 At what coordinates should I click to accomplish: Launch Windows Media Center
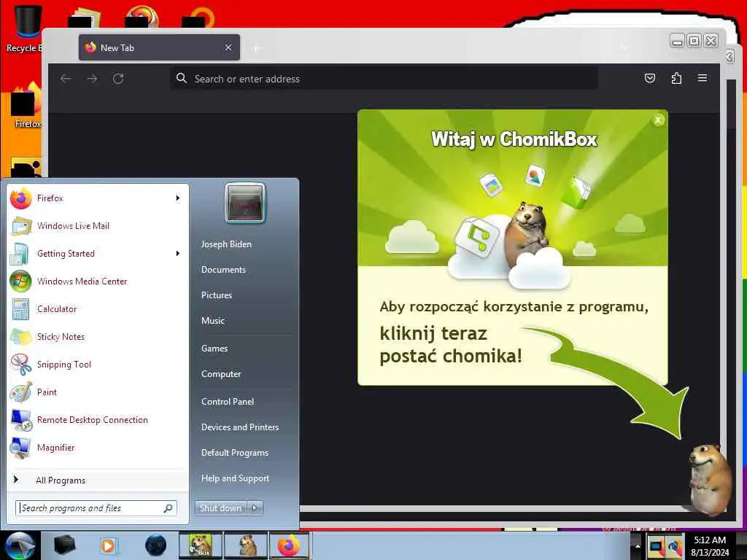point(98,281)
